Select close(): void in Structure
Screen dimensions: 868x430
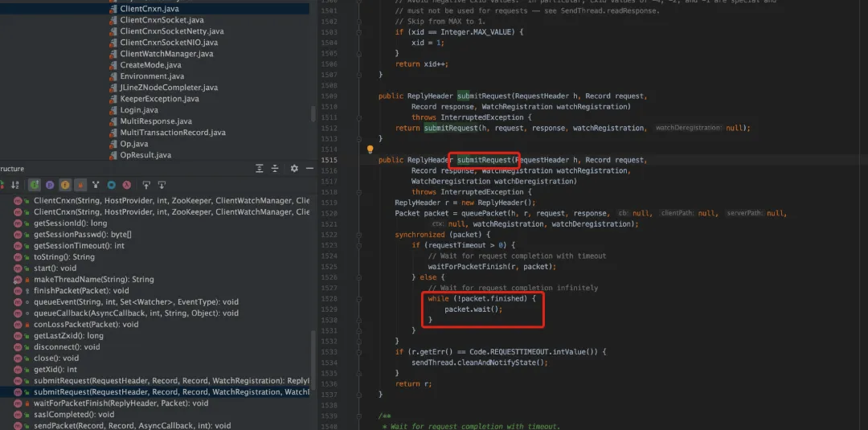click(x=56, y=358)
